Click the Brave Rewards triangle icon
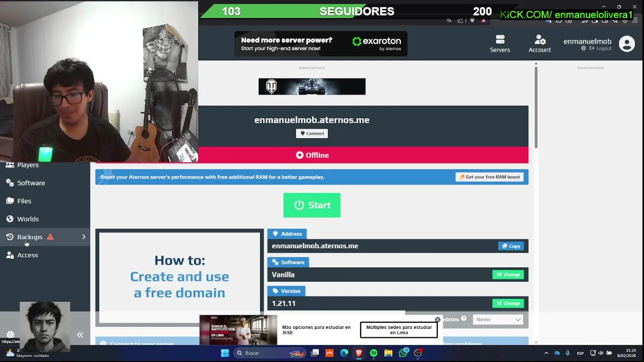The height and width of the screenshot is (362, 644). [483, 21]
